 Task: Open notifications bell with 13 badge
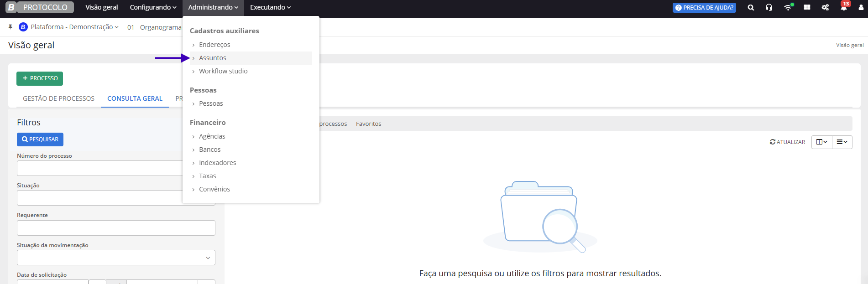click(x=844, y=8)
